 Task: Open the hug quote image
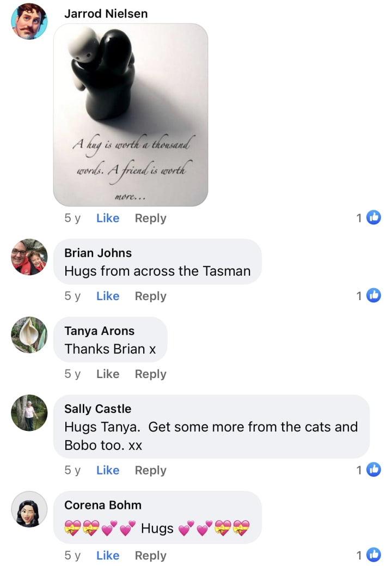(131, 115)
